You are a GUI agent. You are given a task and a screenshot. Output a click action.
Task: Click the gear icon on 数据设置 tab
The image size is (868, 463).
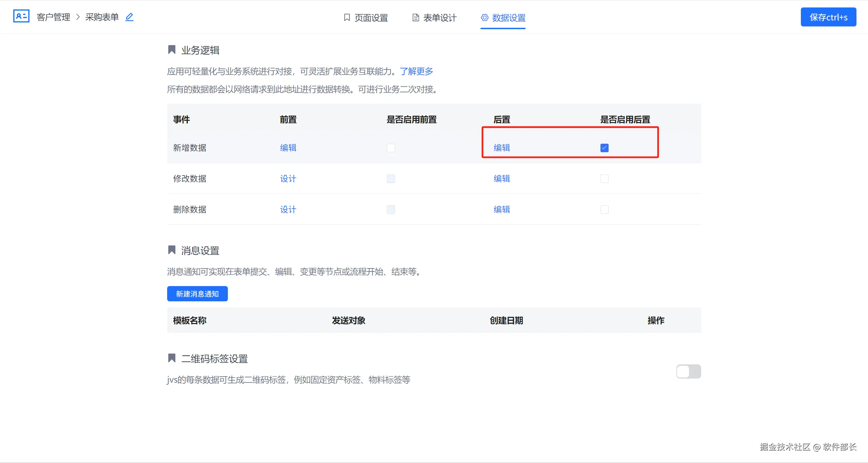click(485, 18)
